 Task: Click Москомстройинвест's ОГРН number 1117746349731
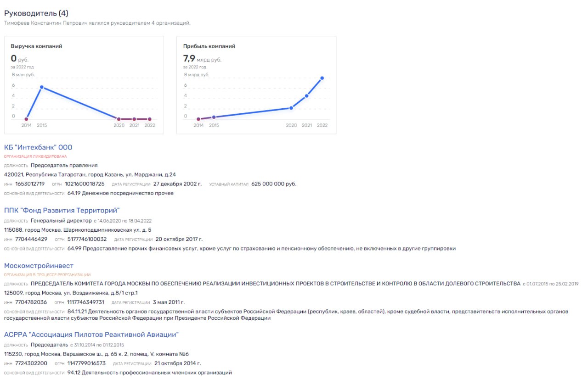[85, 302]
